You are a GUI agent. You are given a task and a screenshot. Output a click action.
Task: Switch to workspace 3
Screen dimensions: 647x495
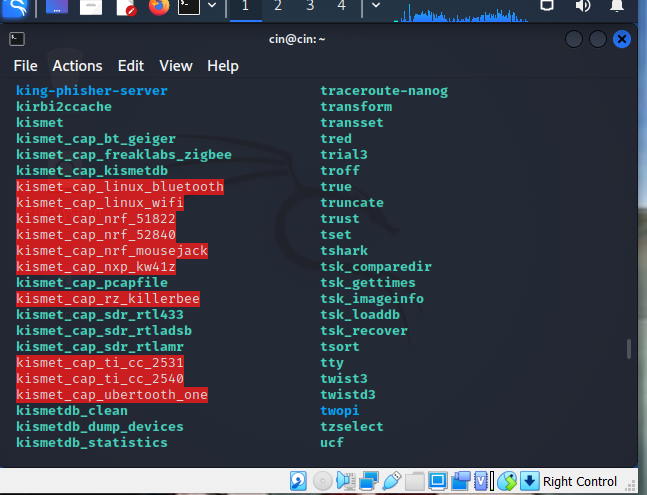(x=310, y=6)
